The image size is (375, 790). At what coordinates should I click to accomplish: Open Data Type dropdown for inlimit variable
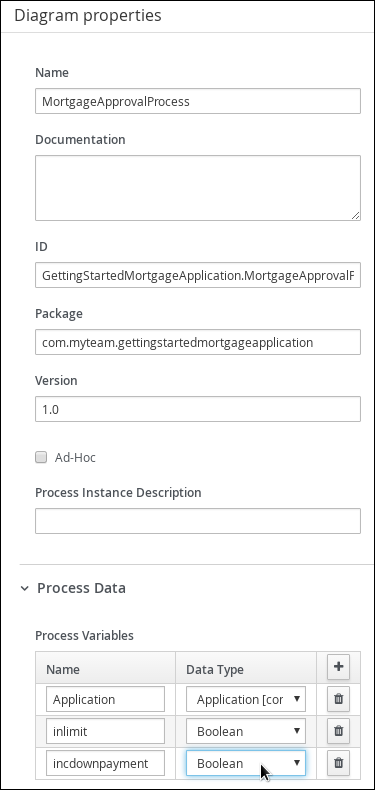tap(245, 731)
